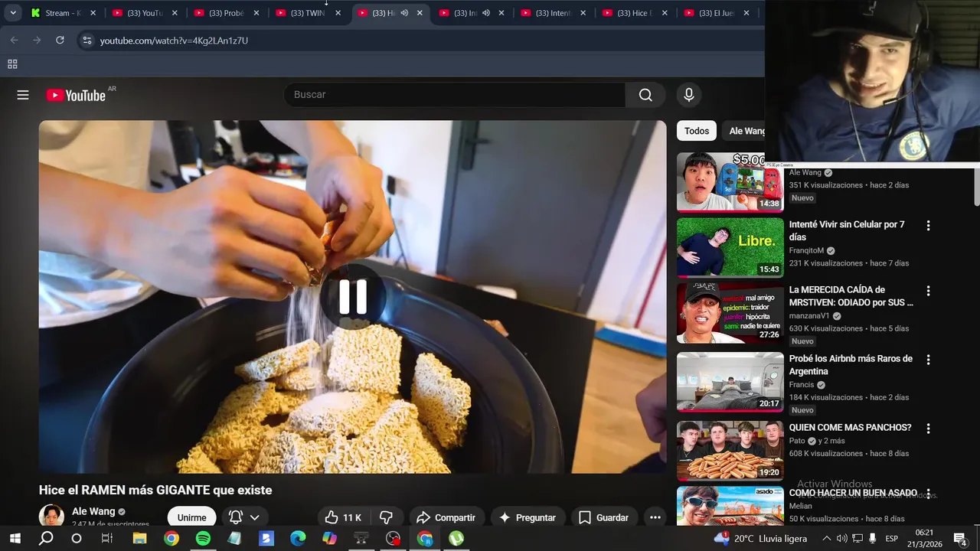Mute audio on the active '(33) Hi' tab
The image size is (980, 551).
[x=404, y=13]
